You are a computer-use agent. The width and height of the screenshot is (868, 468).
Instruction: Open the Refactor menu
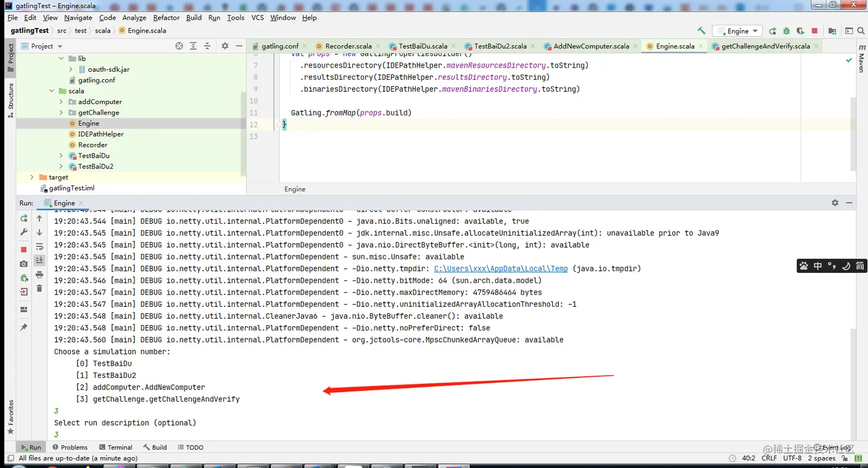click(x=166, y=18)
